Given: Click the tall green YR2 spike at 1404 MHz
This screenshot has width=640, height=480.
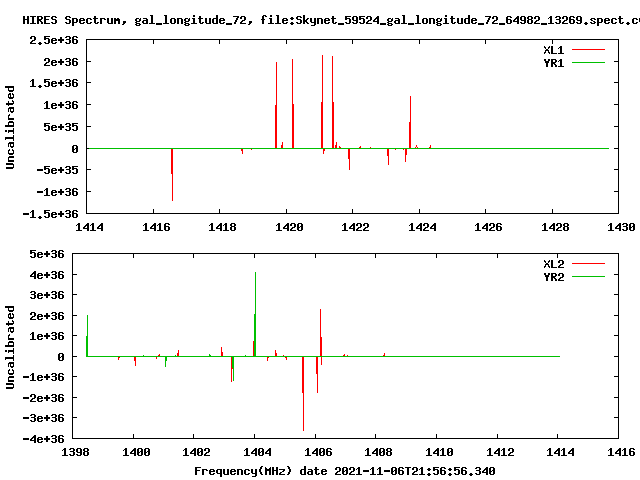Looking at the screenshot, I should pos(255,314).
